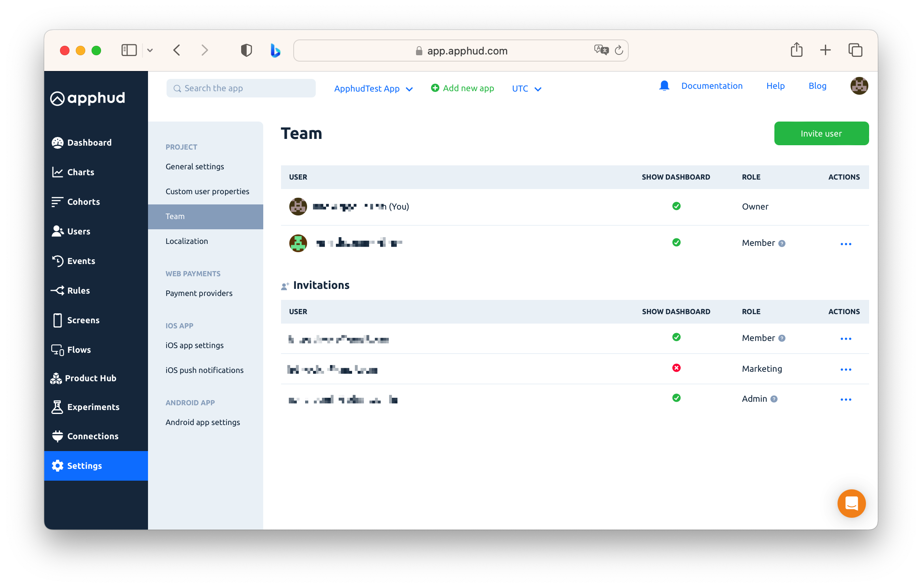Image resolution: width=922 pixels, height=588 pixels.
Task: Open Payment providers settings
Action: [x=199, y=293]
